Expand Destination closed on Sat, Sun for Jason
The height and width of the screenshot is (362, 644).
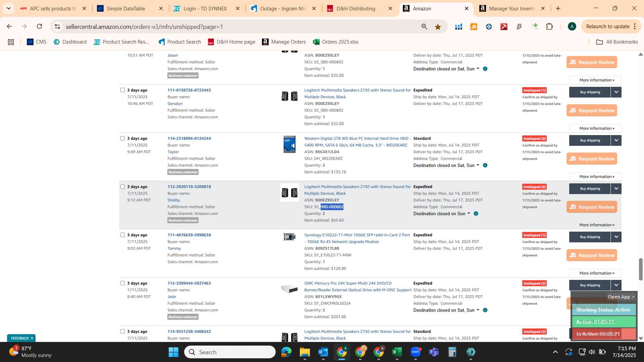pyautogui.click(x=446, y=69)
